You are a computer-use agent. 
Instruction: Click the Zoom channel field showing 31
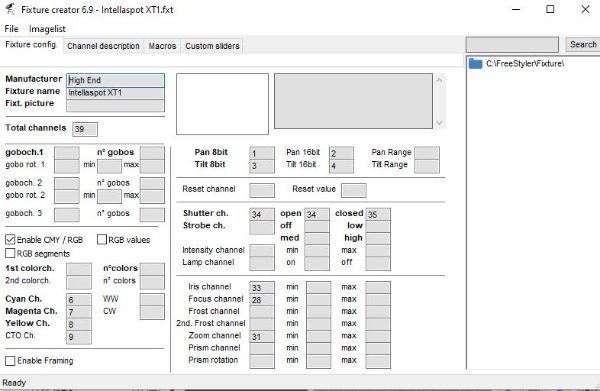point(262,337)
